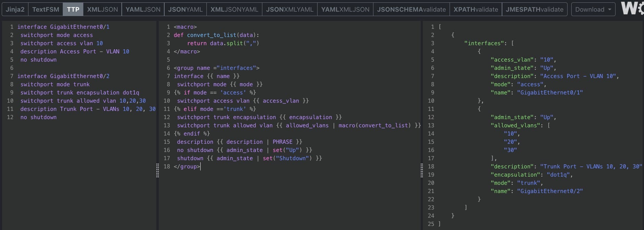Click 'interface {{ name }}' template line

pos(207,76)
